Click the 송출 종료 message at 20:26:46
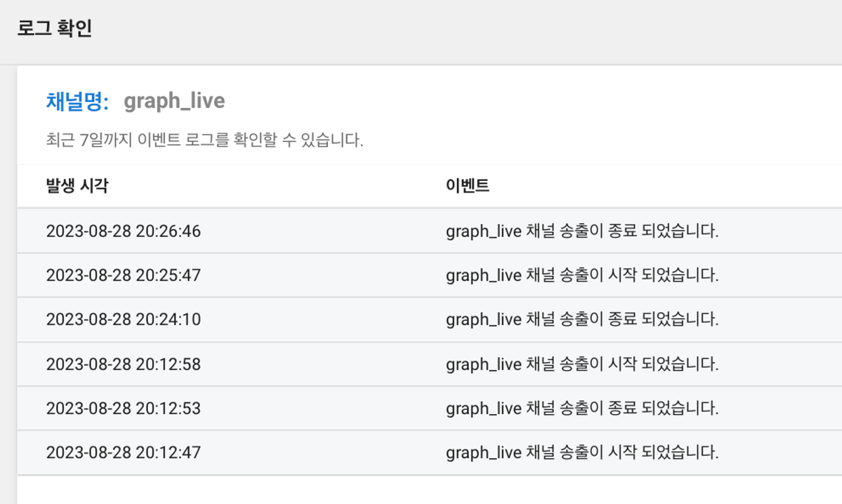This screenshot has width=842, height=504. coord(582,231)
